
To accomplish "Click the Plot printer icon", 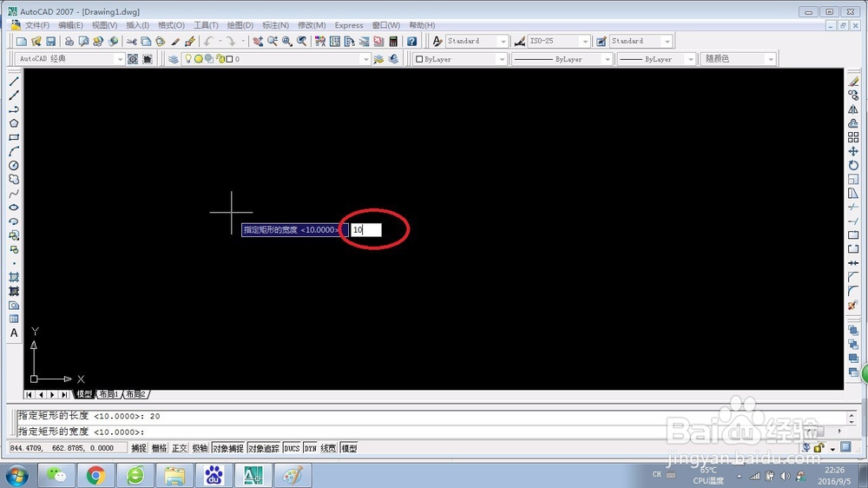I will [x=69, y=41].
